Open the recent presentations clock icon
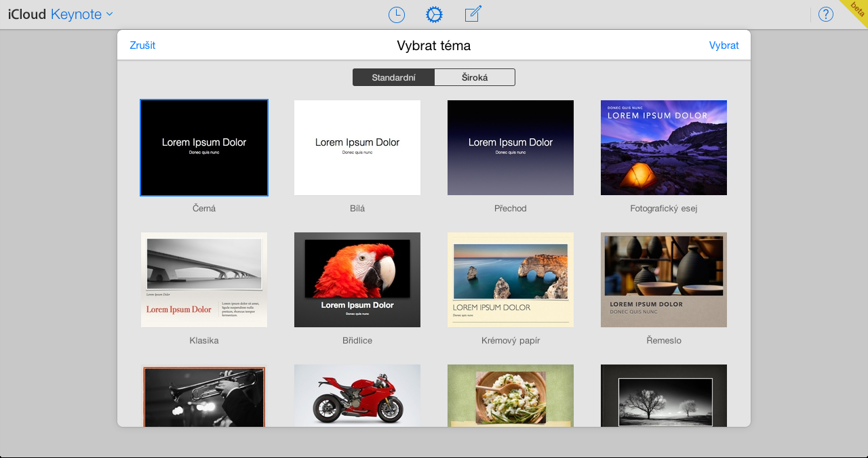868x458 pixels. [396, 14]
